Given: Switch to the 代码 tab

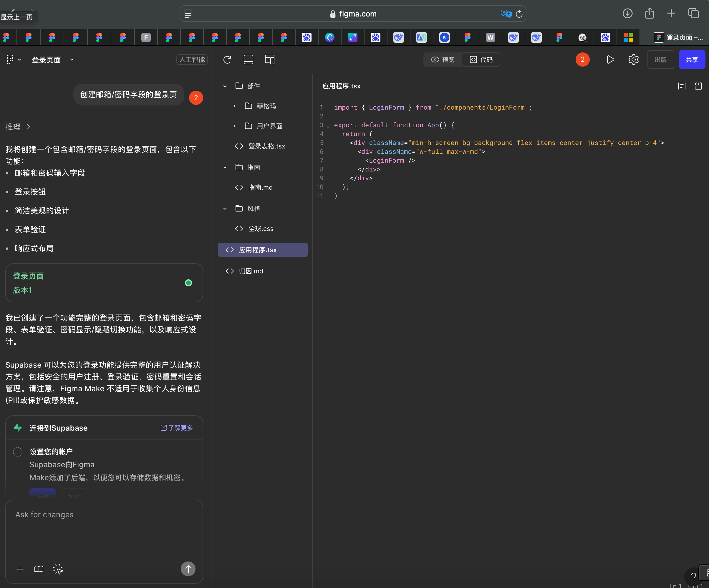Looking at the screenshot, I should pos(481,60).
